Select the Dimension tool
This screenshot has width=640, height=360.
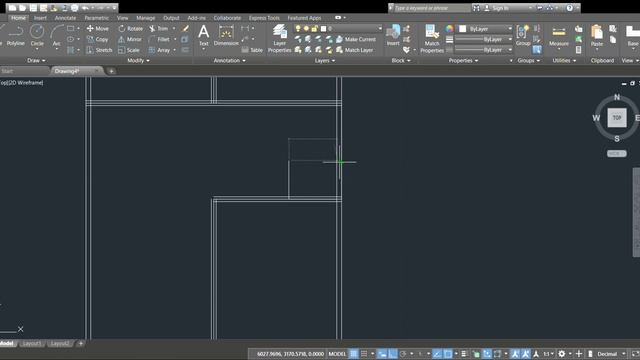(x=226, y=35)
